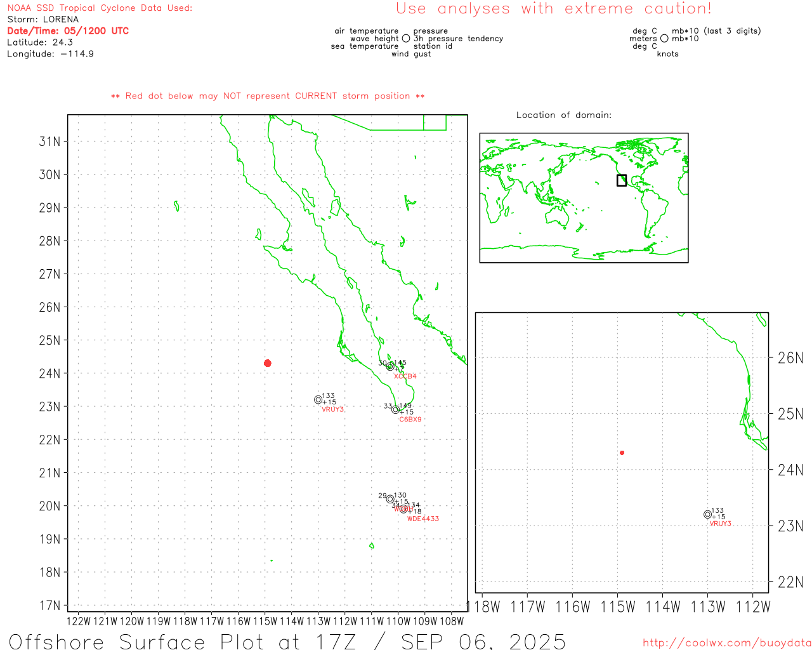This screenshot has width=812, height=650.
Task: Click the C6BX9 station circle marker
Action: coord(396,409)
